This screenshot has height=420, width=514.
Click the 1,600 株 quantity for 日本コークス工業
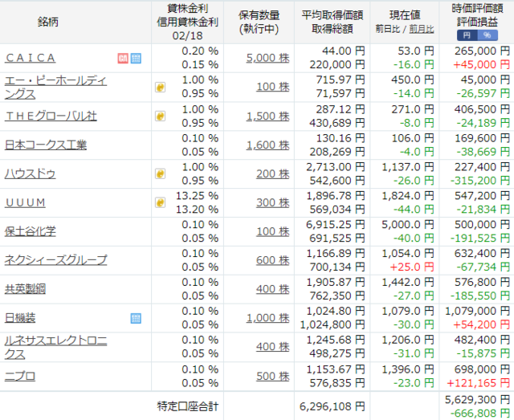pos(267,145)
